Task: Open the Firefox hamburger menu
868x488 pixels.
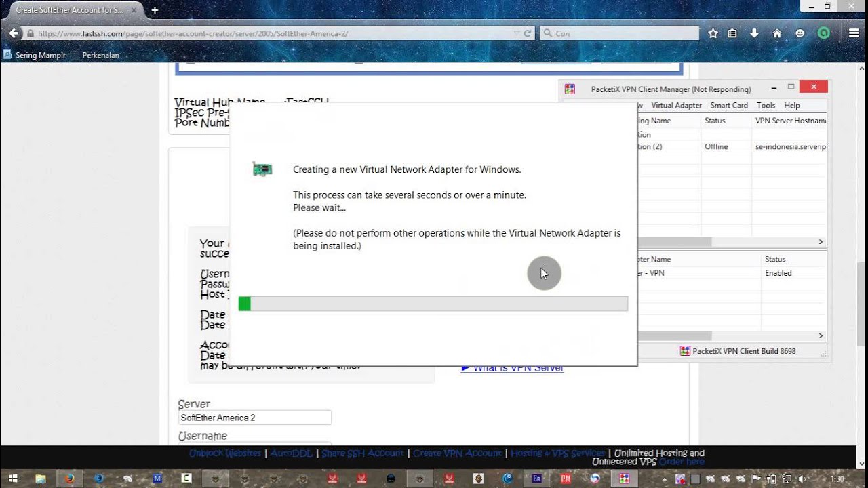Action: click(854, 33)
